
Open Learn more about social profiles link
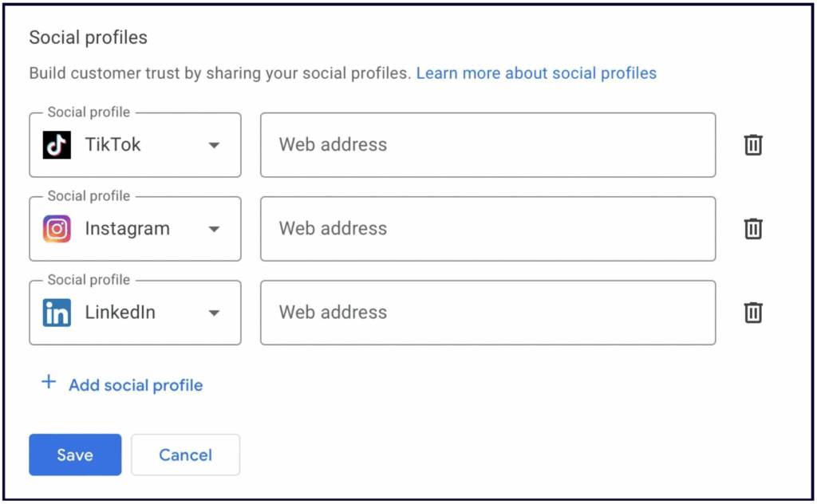pyautogui.click(x=536, y=73)
